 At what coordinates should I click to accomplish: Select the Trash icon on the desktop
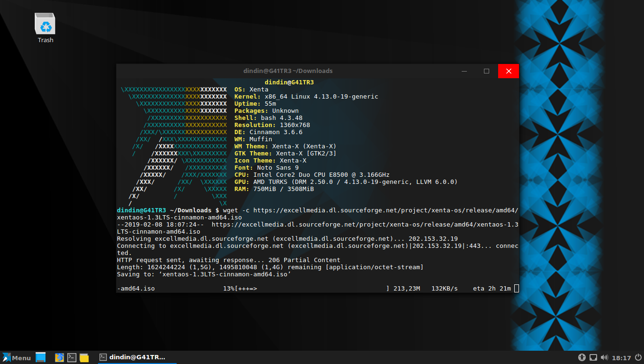45,28
